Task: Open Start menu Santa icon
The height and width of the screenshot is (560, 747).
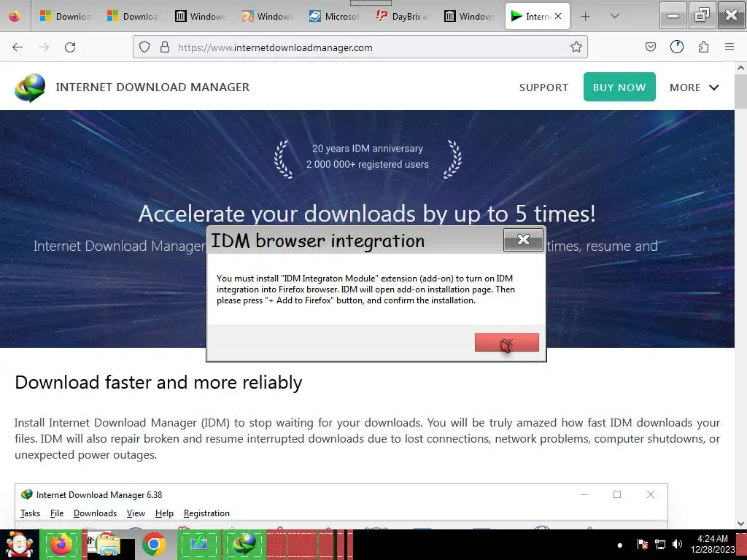Action: tap(18, 545)
